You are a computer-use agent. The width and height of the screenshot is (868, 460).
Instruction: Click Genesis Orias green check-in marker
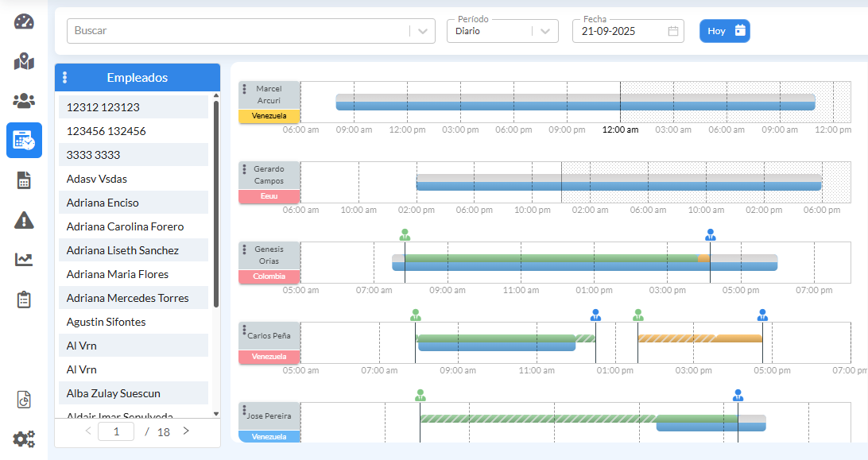[405, 234]
